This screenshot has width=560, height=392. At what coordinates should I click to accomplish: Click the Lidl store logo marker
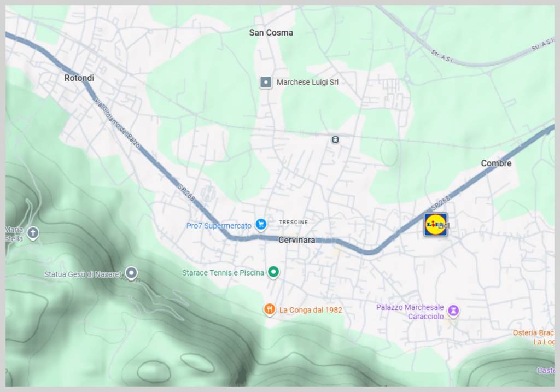click(x=435, y=225)
